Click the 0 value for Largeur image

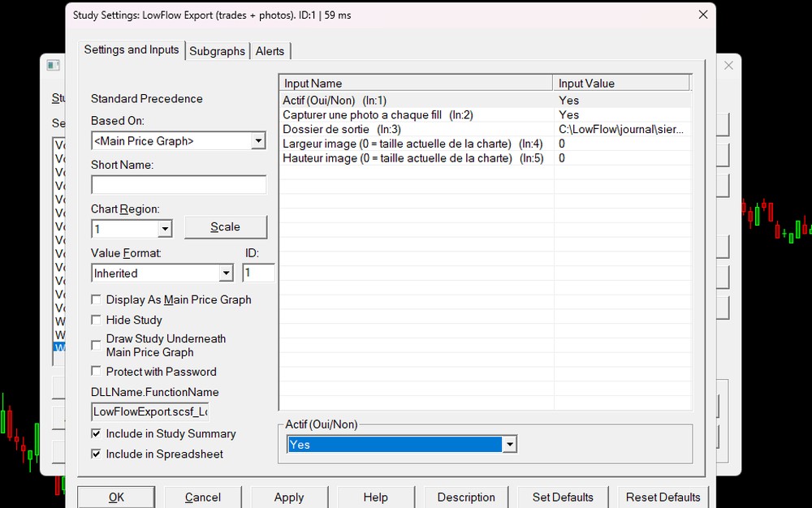(562, 144)
